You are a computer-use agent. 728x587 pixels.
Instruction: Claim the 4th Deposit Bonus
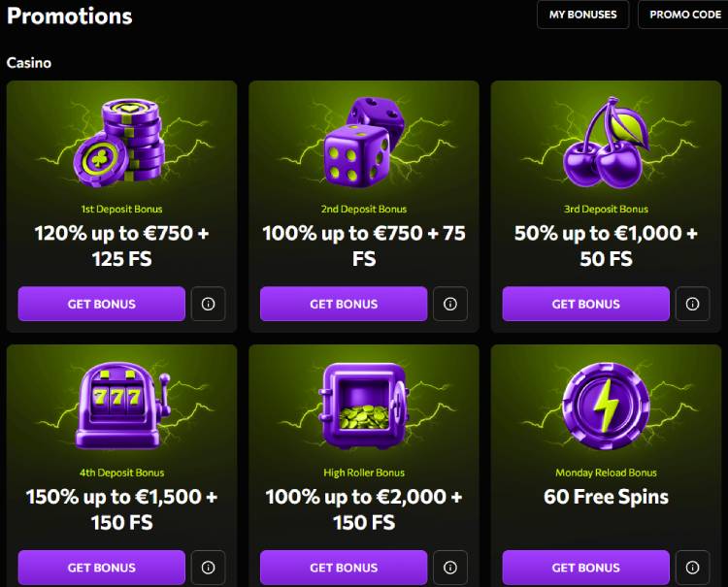tap(101, 568)
